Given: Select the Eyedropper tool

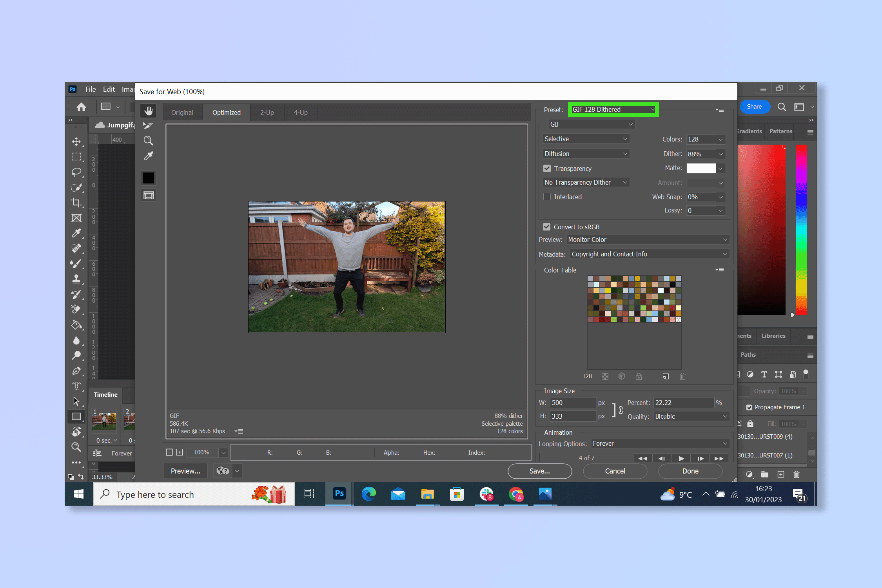Looking at the screenshot, I should (148, 156).
